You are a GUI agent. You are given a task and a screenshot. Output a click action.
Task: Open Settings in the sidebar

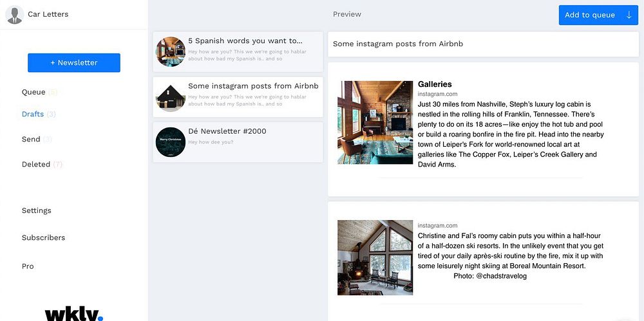(x=37, y=210)
